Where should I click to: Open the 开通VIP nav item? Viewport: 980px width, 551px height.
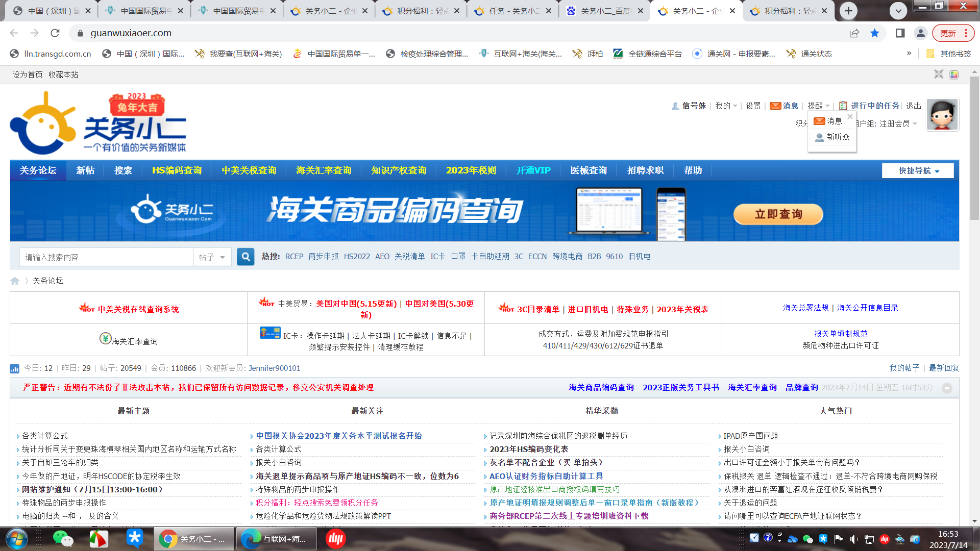coord(533,170)
